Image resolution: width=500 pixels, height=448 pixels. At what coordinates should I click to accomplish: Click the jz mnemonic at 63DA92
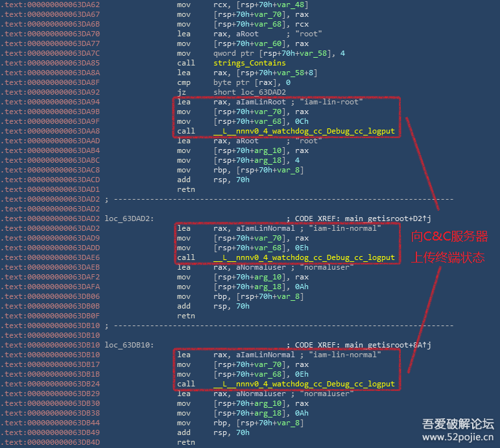182,92
